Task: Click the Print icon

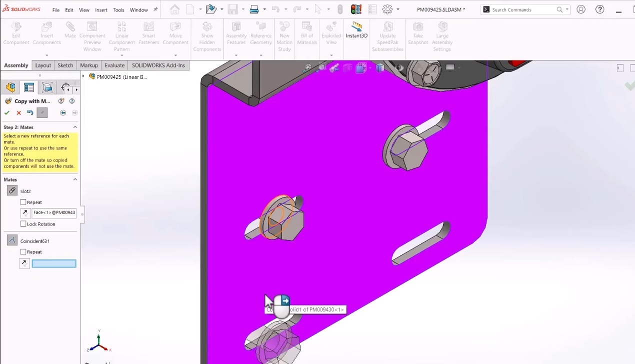Action: (x=253, y=9)
